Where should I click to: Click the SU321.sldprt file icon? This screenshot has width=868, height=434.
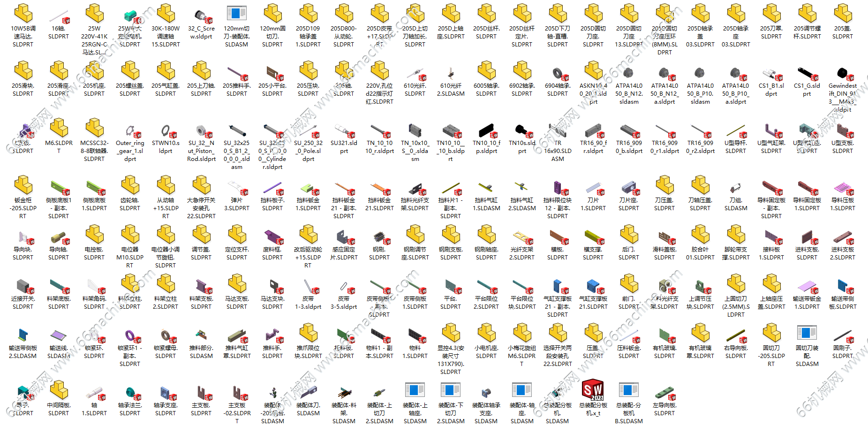click(x=344, y=130)
